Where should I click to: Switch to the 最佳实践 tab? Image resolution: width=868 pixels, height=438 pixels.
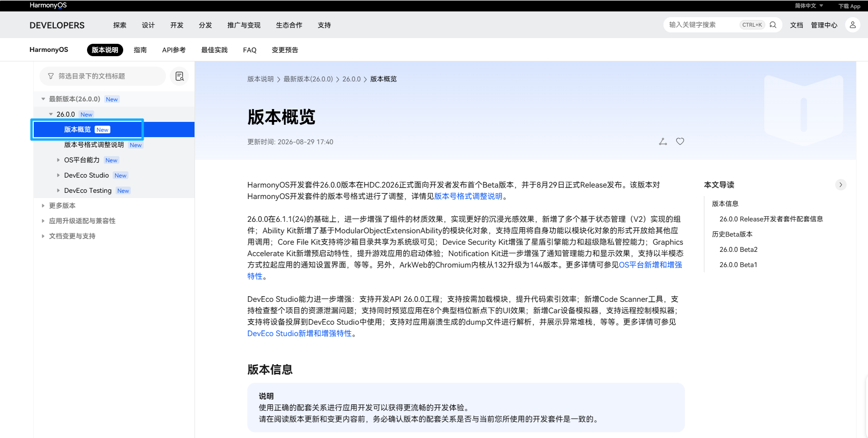click(215, 50)
